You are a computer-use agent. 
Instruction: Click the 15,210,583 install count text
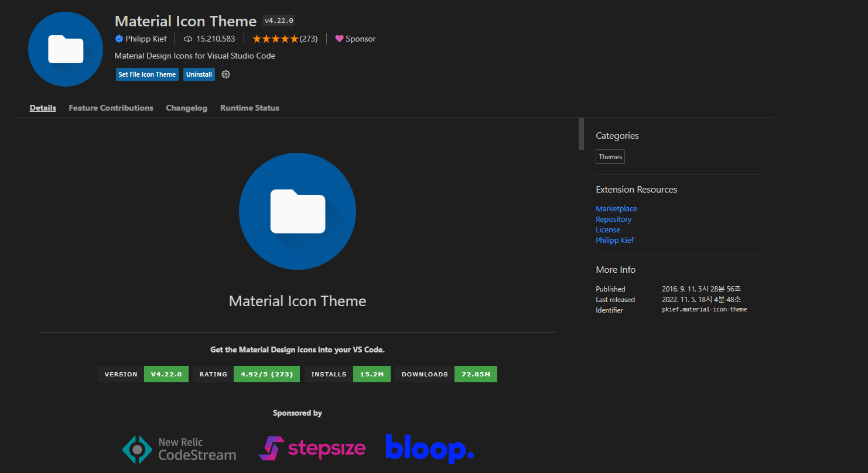[x=216, y=39]
